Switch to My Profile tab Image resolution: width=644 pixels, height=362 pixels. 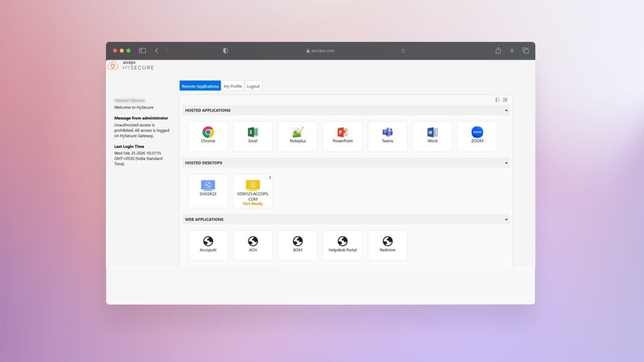tap(232, 86)
